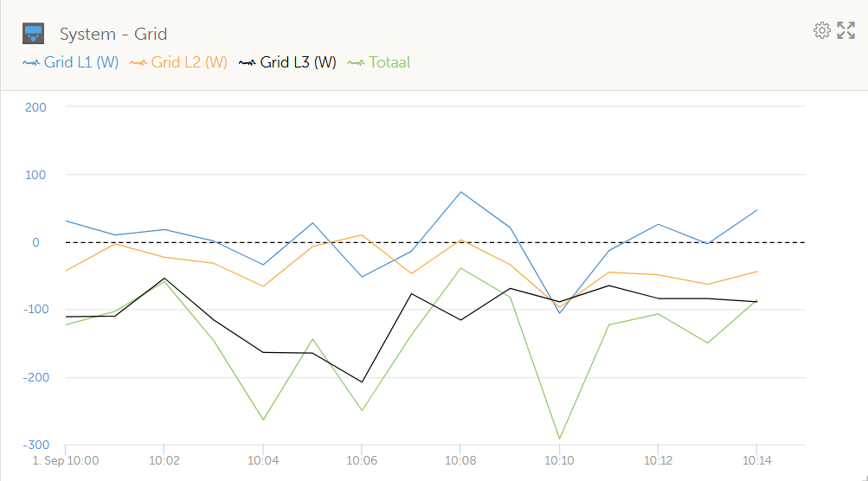Click the blue Grid L1 legend line marker

(31, 63)
